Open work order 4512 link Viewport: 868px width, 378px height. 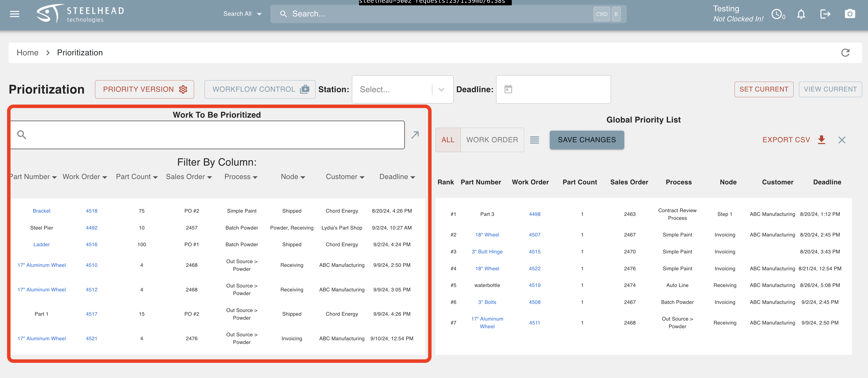(x=91, y=290)
